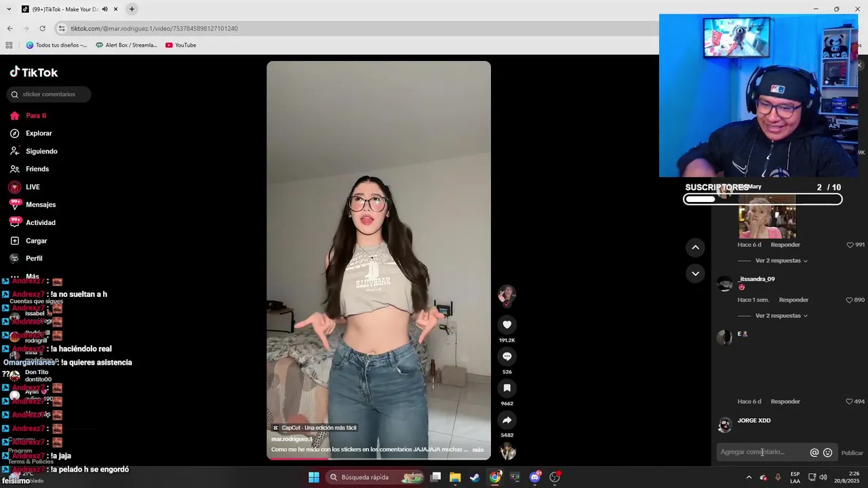The image size is (868, 488).
Task: Click the video progress bar at the bottom
Action: pos(378,459)
